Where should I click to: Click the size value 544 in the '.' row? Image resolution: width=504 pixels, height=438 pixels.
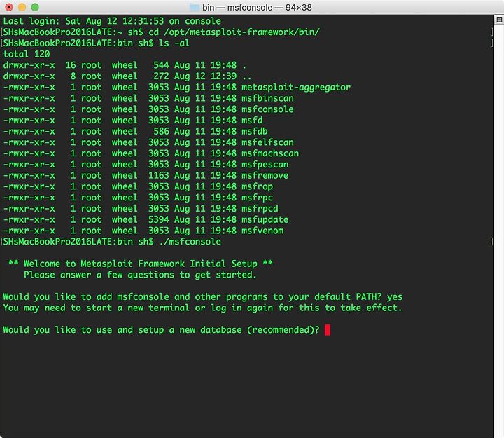[161, 65]
